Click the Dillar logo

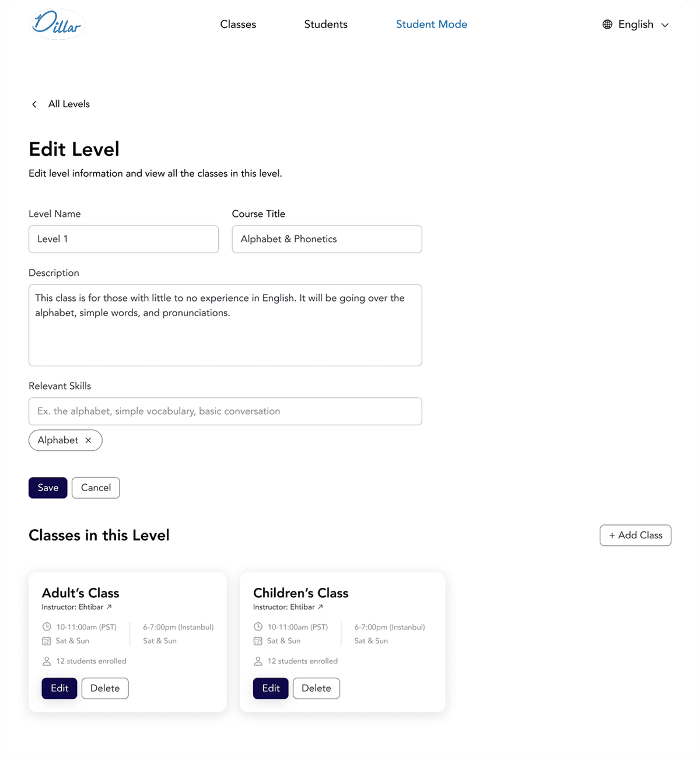57,24
